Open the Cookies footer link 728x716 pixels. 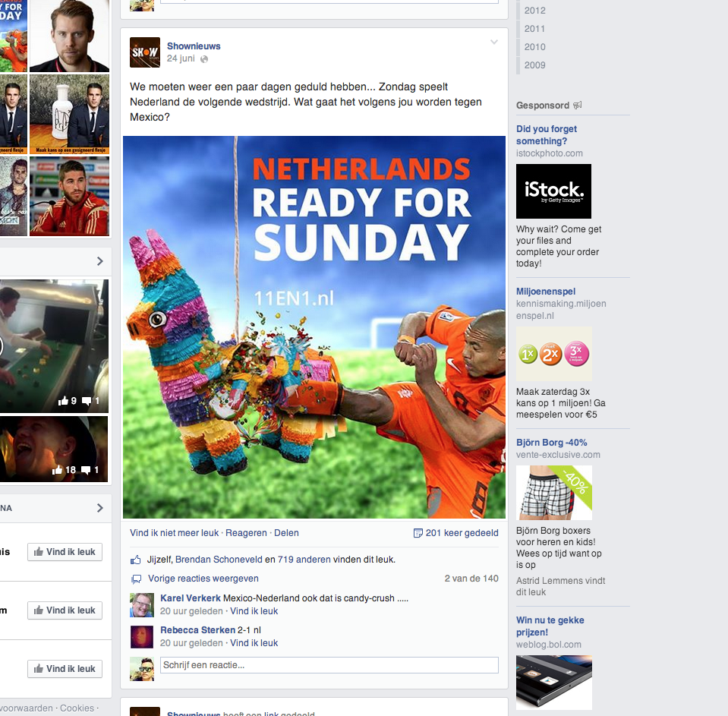[x=77, y=708]
